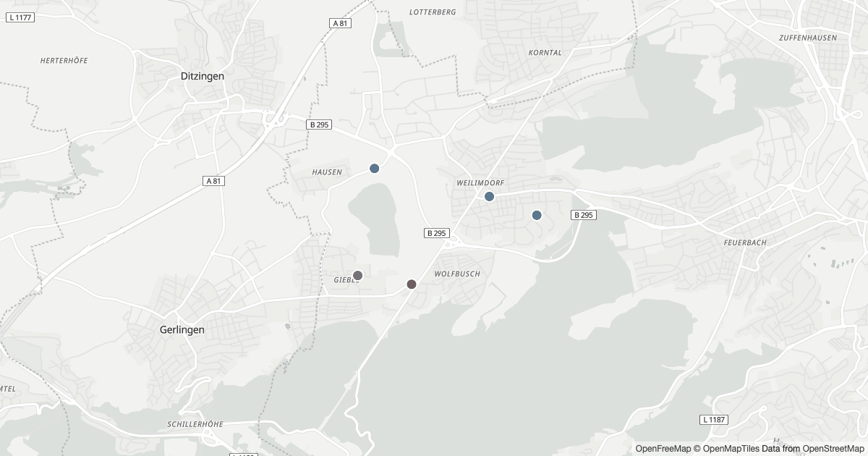868x456 pixels.
Task: Select the Weilimdorf district label
Action: (x=480, y=183)
